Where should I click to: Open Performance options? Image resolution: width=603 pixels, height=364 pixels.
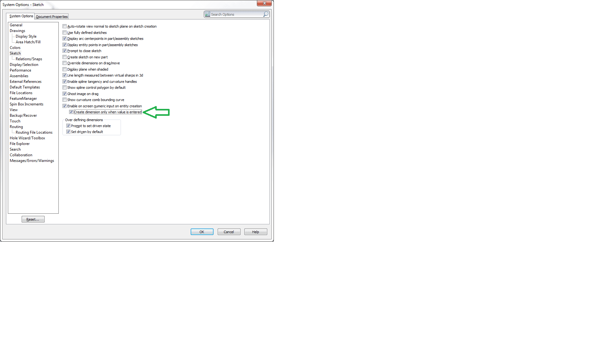tap(20, 70)
